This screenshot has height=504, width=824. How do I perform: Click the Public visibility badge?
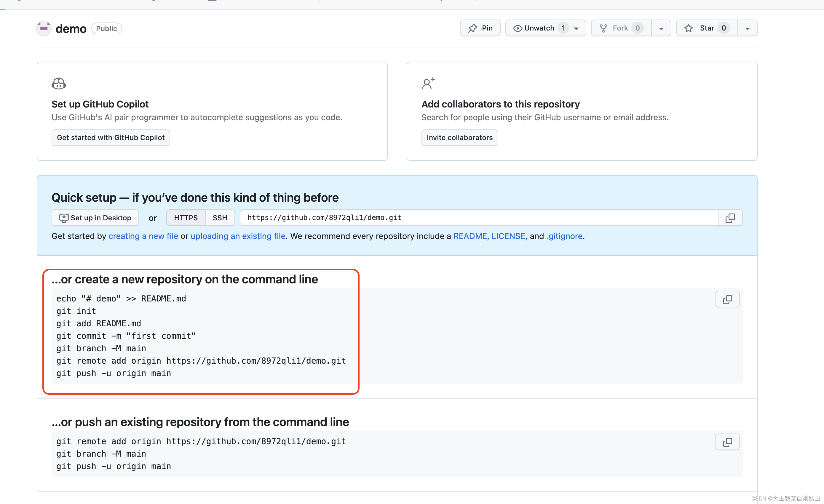[x=107, y=28]
